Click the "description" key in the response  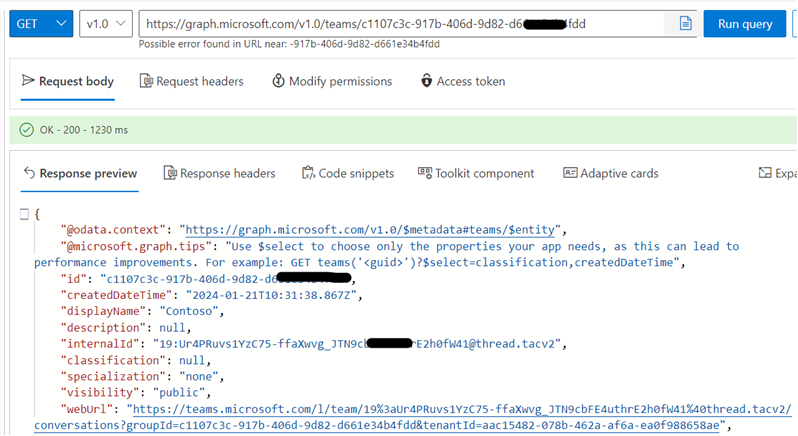click(103, 328)
